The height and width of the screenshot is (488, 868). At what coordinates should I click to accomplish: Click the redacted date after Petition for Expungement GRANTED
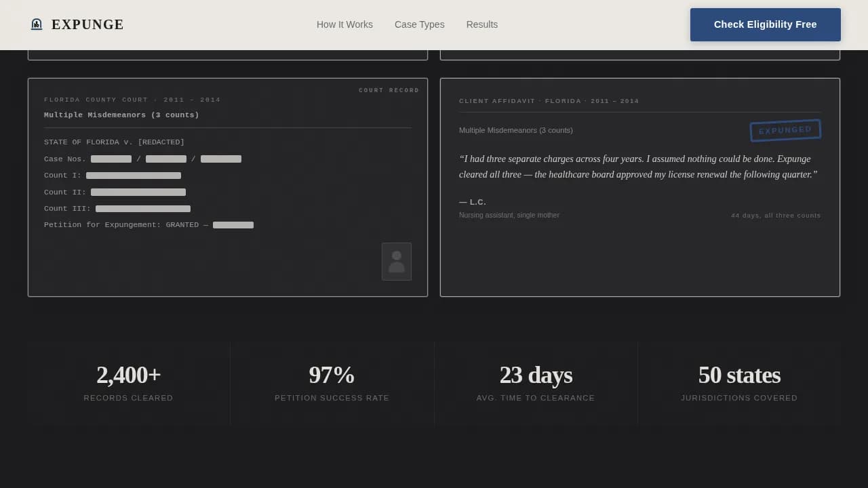point(233,224)
